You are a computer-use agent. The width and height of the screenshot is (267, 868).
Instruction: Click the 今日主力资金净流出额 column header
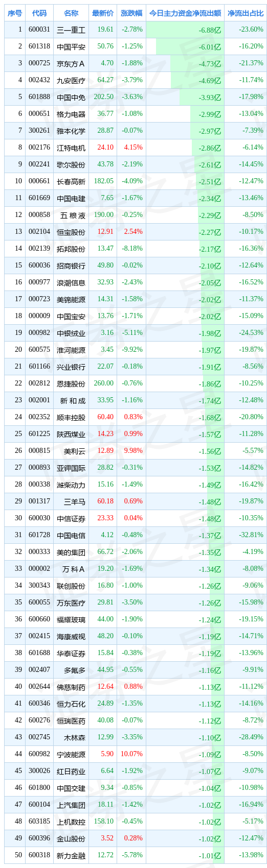click(185, 13)
